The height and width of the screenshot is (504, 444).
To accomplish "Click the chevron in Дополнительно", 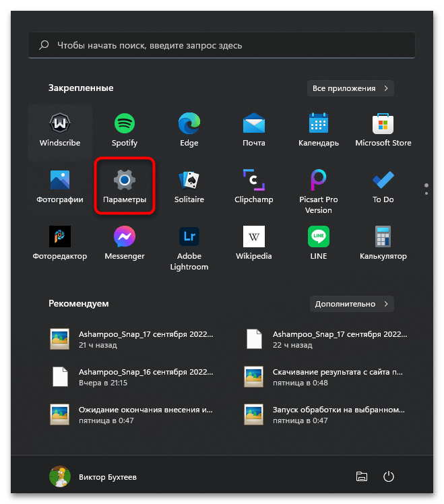I will click(386, 304).
